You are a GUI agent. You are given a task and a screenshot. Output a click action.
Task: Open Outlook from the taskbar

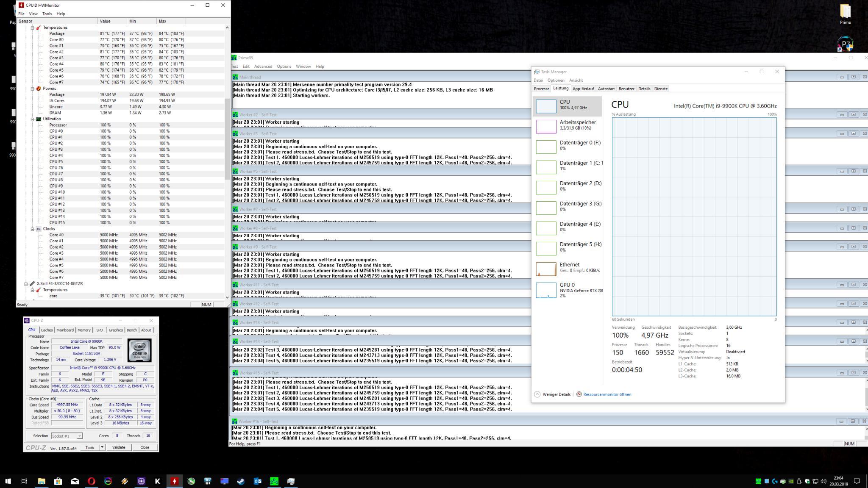pyautogui.click(x=257, y=481)
